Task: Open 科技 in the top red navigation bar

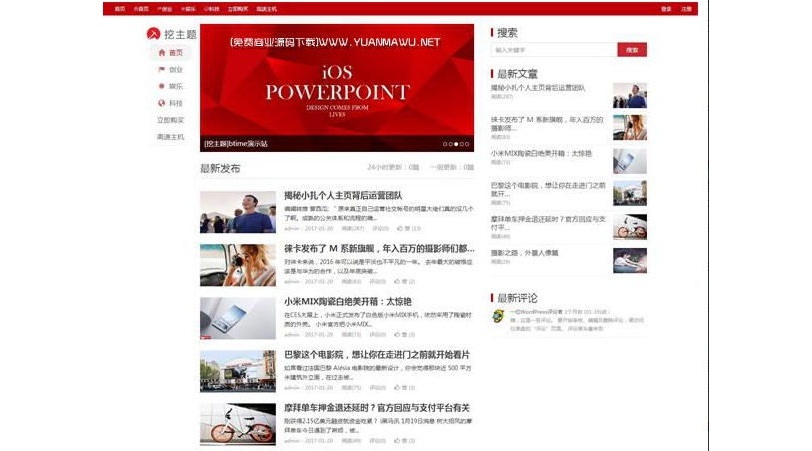Action: point(212,9)
